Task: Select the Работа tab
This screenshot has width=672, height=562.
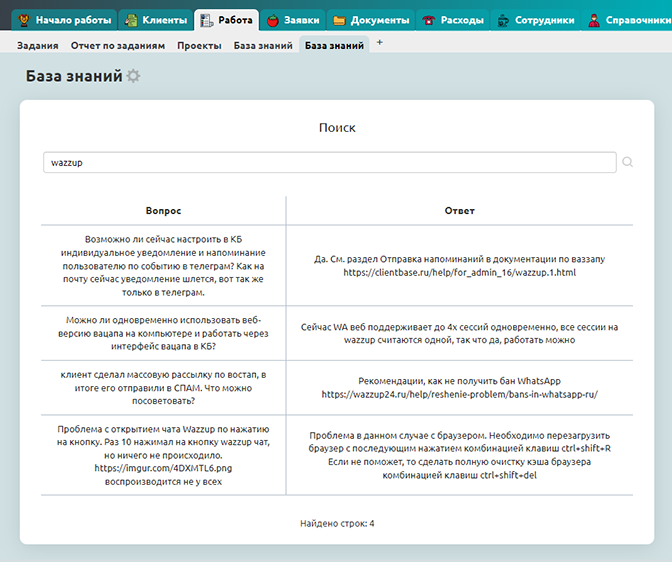Action: click(226, 20)
